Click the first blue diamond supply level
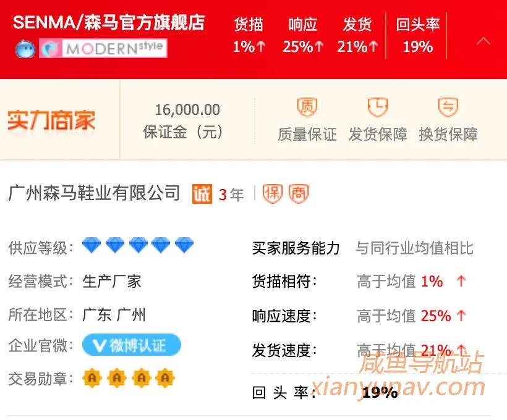Screen dimensions: 507x420 92,245
